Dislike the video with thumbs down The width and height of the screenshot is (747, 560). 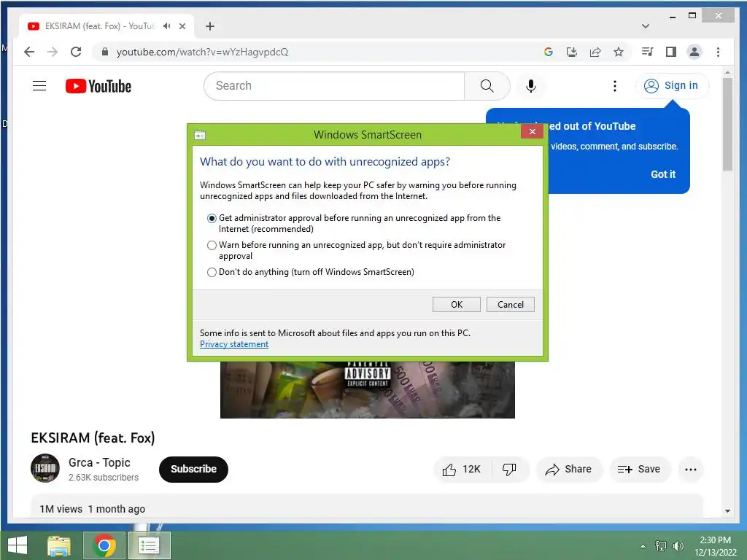click(509, 470)
